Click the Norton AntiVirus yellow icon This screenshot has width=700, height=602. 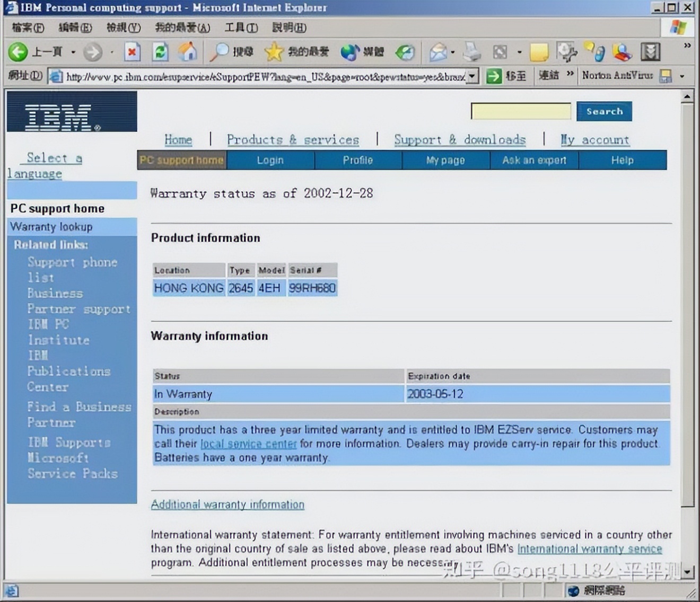coord(666,76)
